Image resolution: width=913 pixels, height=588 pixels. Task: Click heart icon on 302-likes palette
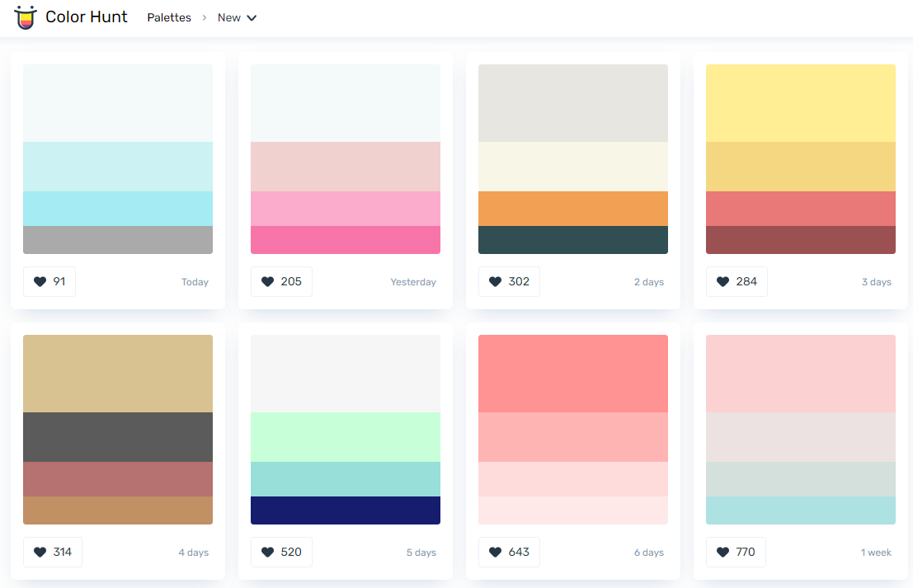pos(495,282)
